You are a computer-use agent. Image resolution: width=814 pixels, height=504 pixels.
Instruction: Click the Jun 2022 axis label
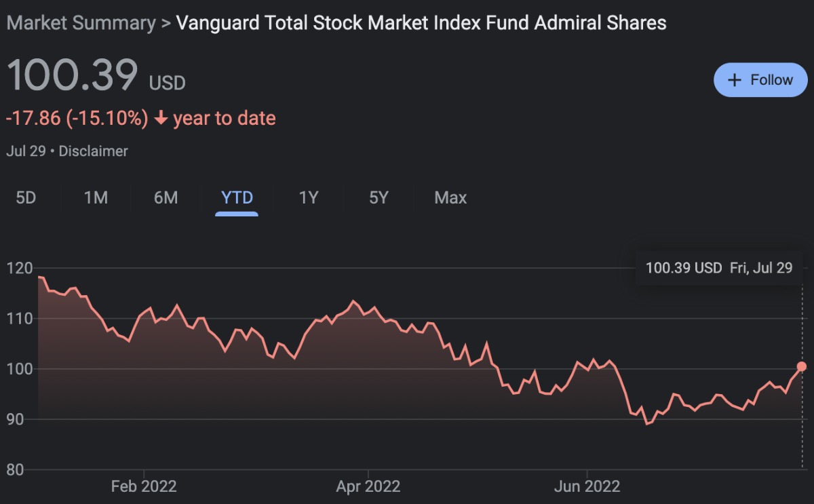click(x=587, y=486)
